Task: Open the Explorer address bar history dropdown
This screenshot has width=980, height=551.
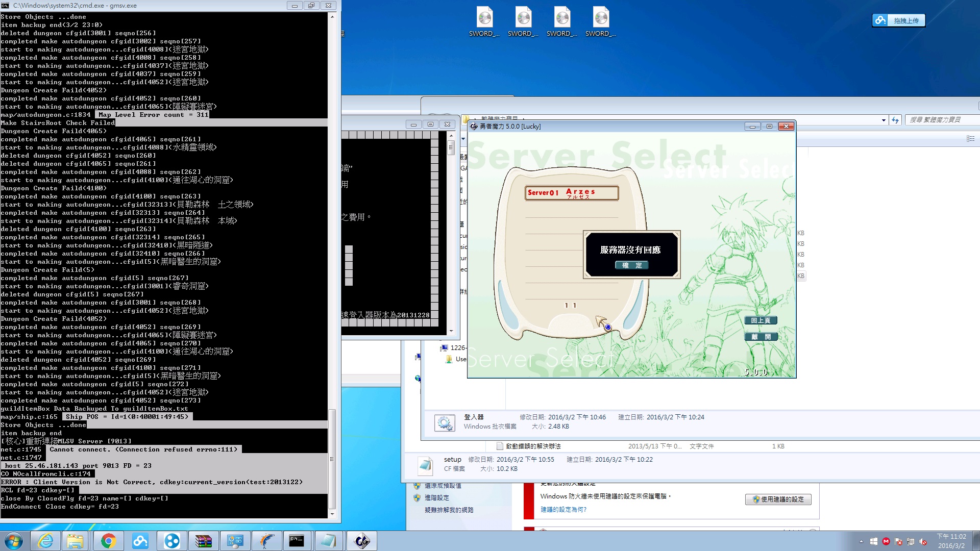Action: 884,120
